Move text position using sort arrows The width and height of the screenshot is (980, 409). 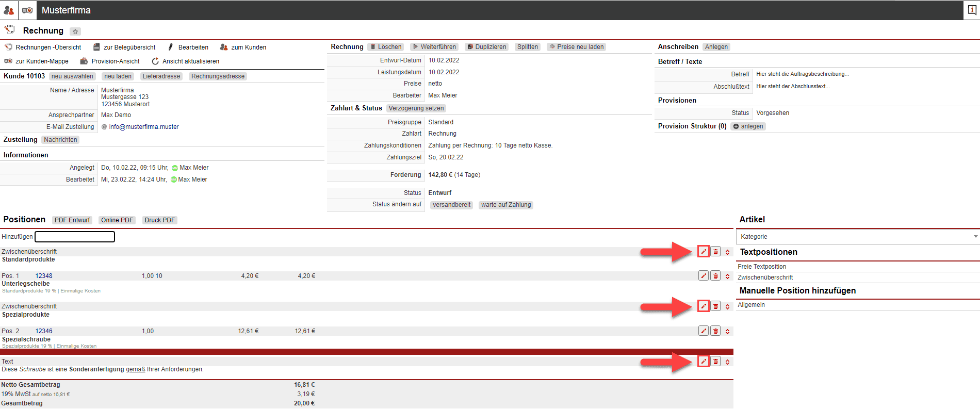click(x=727, y=362)
